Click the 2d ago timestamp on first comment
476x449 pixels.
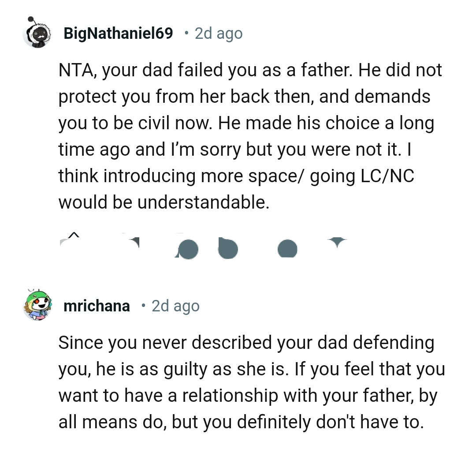click(218, 33)
